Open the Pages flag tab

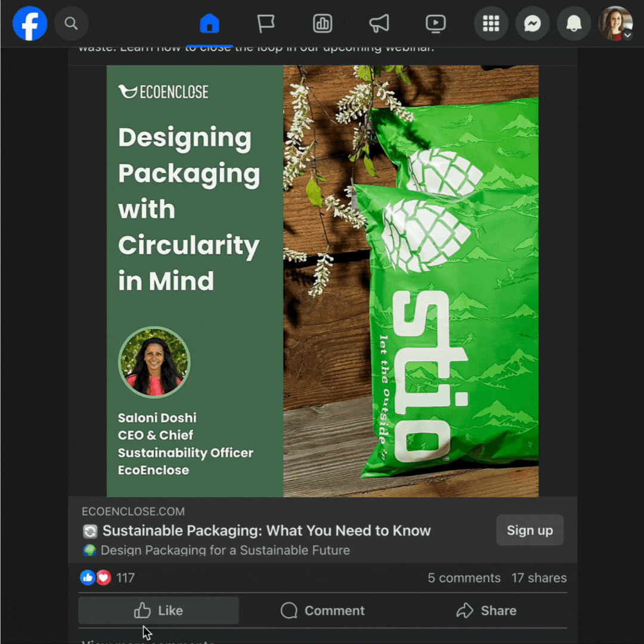pyautogui.click(x=266, y=23)
